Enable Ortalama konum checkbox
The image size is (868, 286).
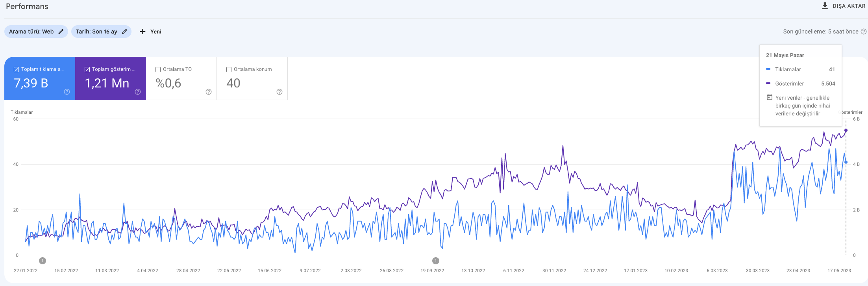click(x=229, y=69)
